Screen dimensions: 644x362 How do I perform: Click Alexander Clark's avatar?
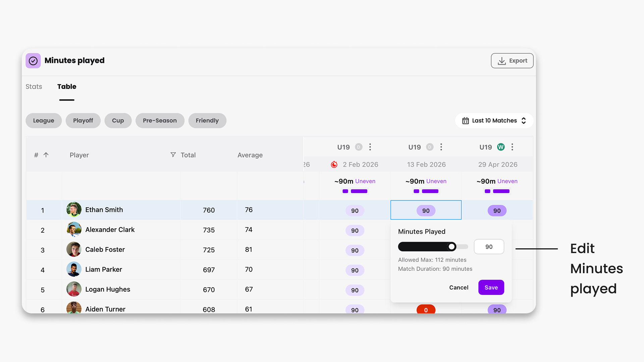click(x=74, y=230)
